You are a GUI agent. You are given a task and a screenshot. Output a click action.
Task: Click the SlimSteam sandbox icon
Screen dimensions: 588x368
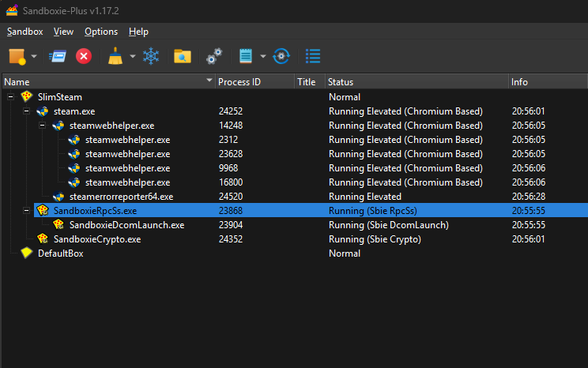coord(27,96)
